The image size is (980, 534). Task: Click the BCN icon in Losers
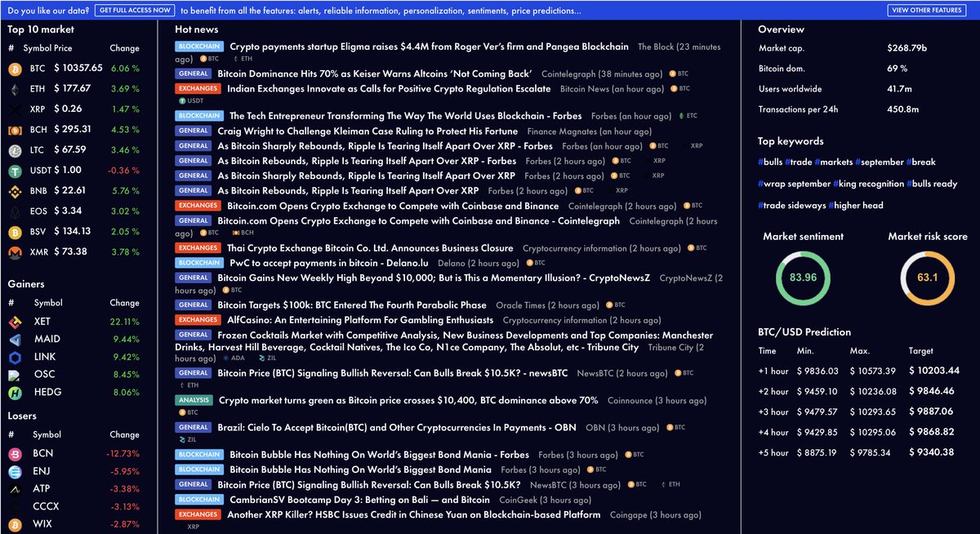(x=15, y=453)
